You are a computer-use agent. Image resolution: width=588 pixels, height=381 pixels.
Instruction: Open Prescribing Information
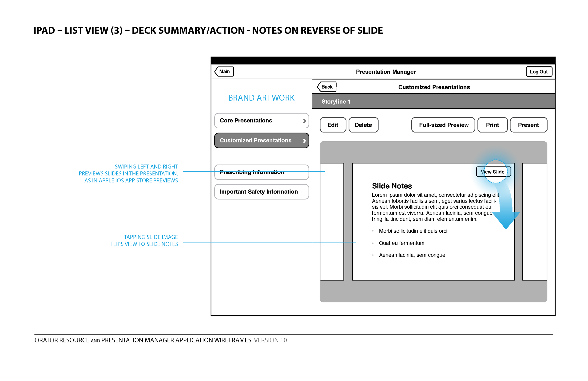[262, 172]
